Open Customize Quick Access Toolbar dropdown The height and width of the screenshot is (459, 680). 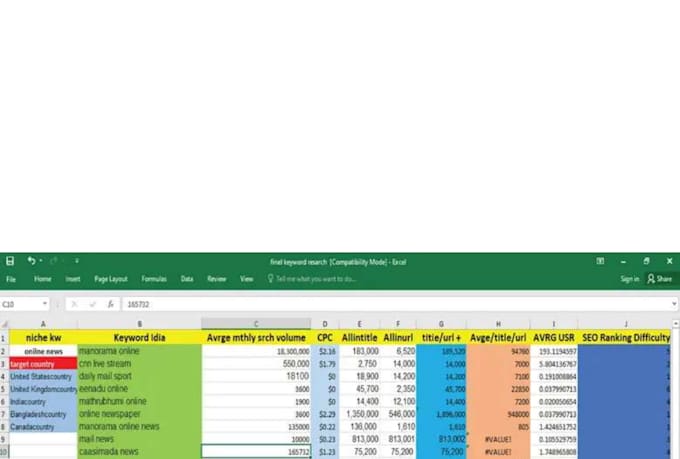[x=77, y=261]
